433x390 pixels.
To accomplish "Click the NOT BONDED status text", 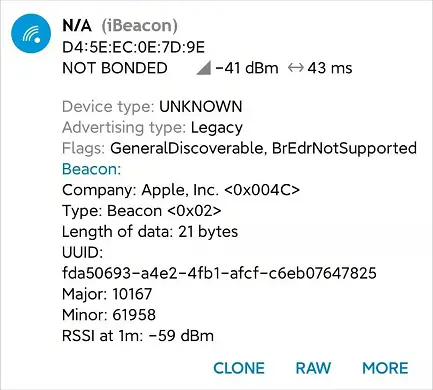I will click(x=115, y=68).
